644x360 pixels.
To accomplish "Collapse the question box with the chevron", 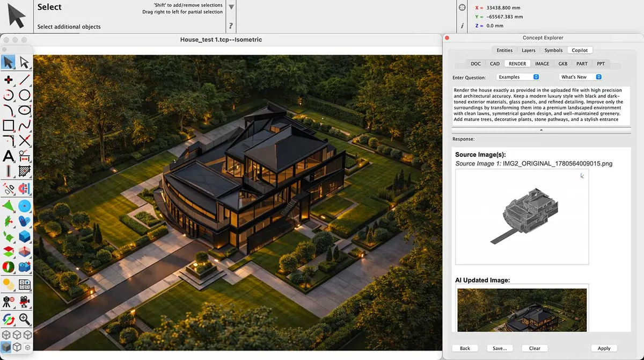I will click(541, 130).
